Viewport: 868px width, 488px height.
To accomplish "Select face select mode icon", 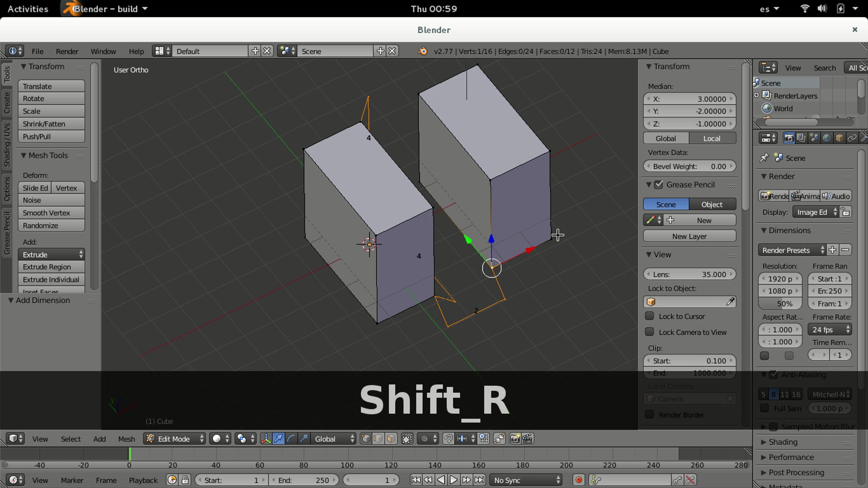I will [391, 439].
